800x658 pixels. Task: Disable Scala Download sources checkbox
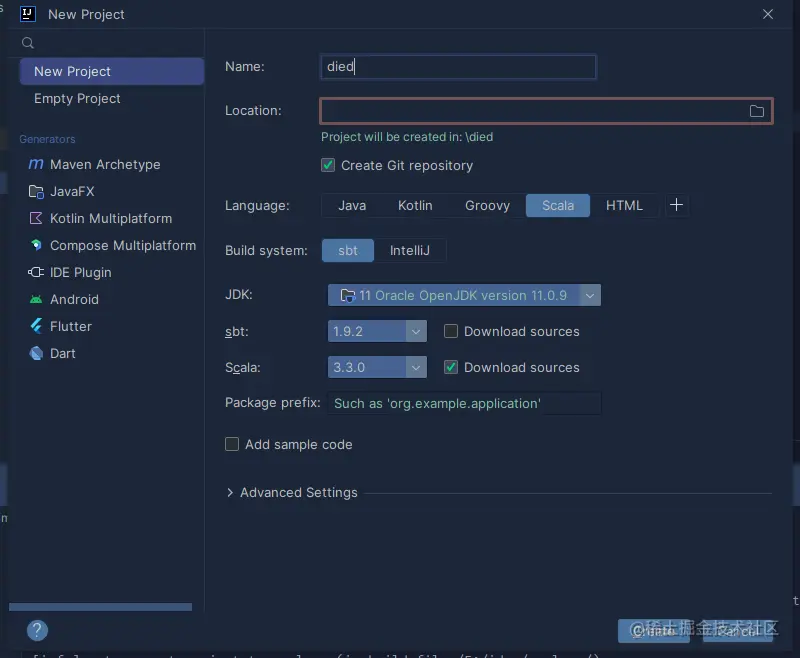[451, 367]
